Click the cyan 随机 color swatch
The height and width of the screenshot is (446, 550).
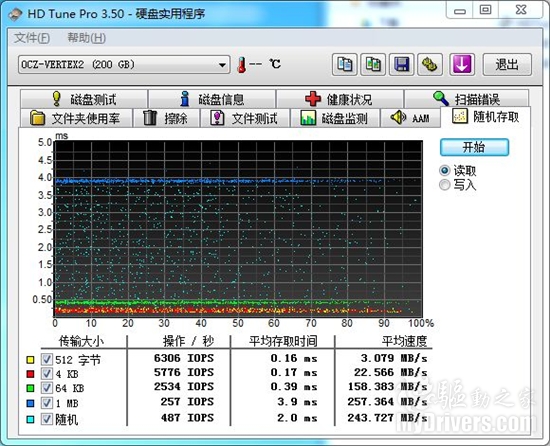click(31, 419)
